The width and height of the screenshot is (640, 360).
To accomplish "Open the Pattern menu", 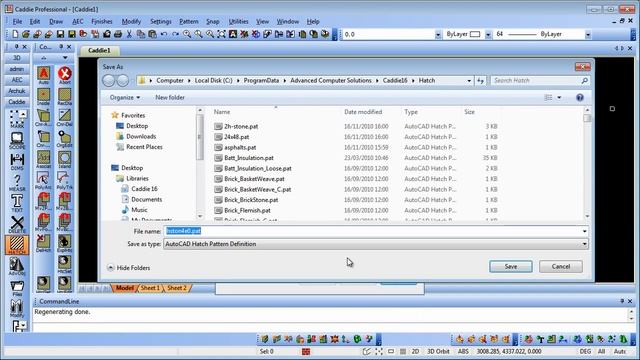I will tap(189, 22).
